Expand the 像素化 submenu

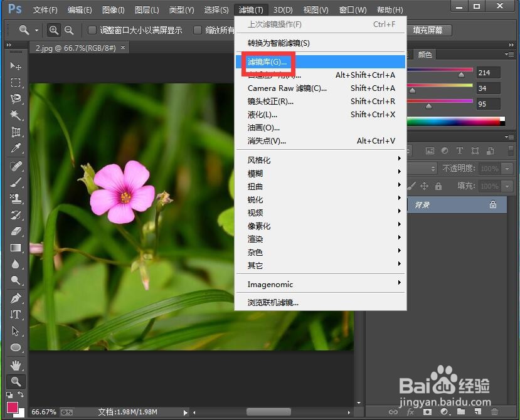[321, 226]
